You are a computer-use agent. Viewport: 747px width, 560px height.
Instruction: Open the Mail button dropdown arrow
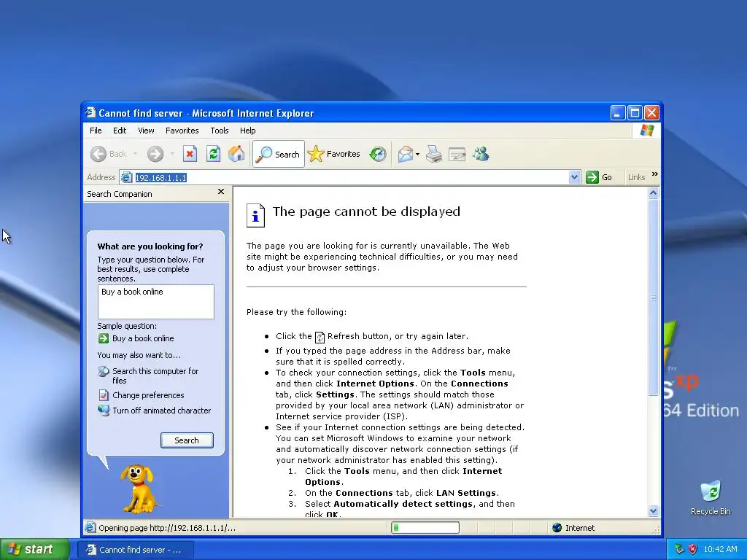click(418, 154)
